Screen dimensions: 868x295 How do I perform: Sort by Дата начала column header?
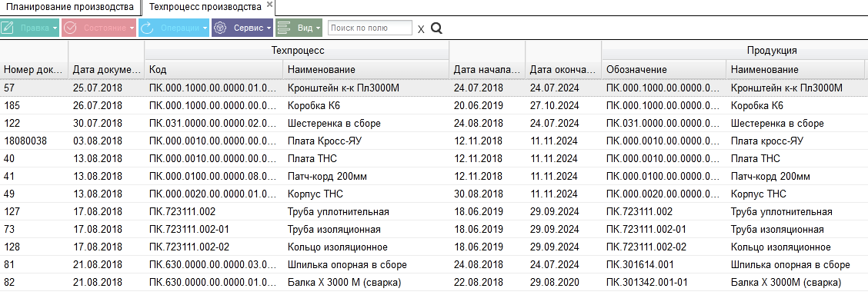pos(487,70)
